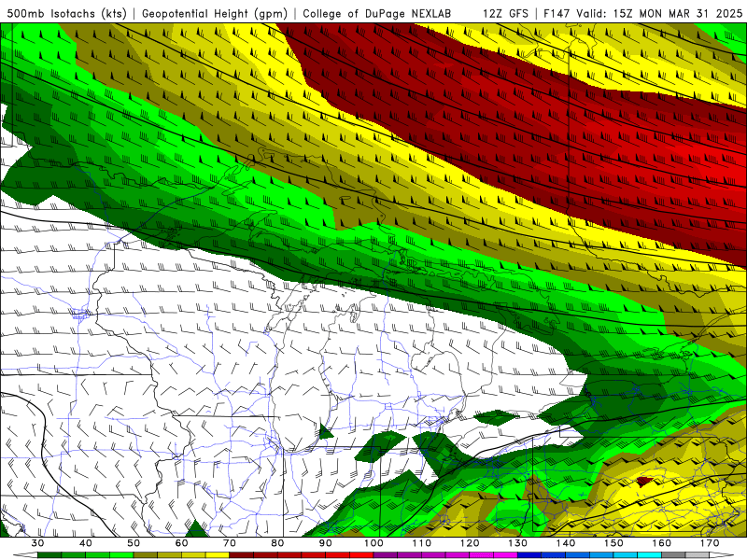The image size is (747, 560).
Task: Click the legend value 100
Action: (373, 543)
